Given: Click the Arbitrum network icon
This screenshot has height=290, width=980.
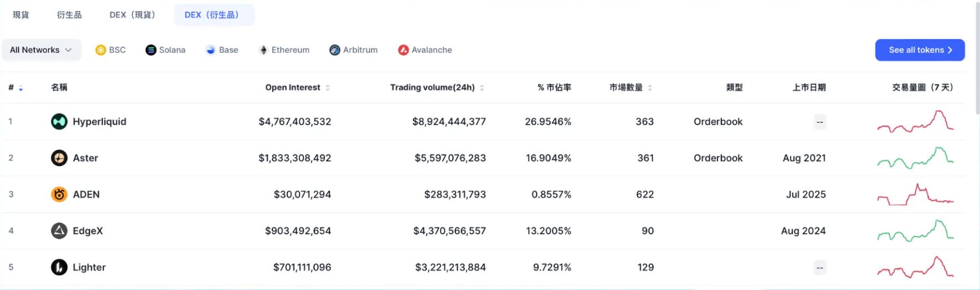Looking at the screenshot, I should pos(335,50).
